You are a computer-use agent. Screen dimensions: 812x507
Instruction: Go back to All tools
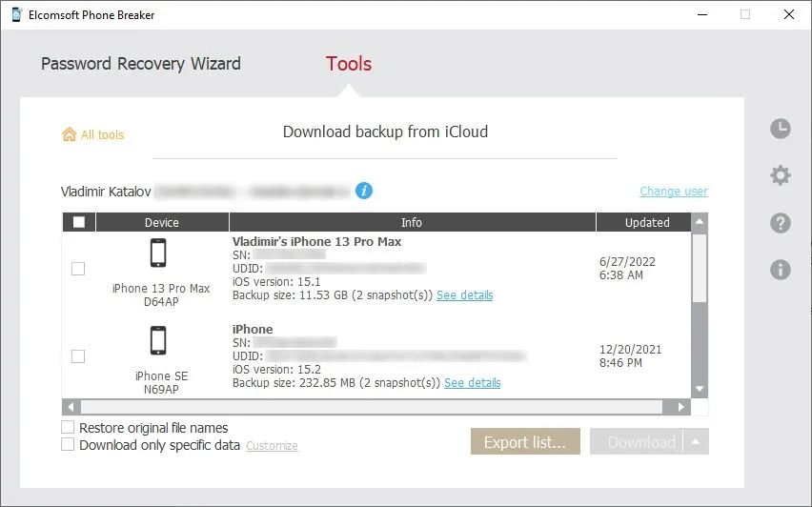[x=103, y=134]
